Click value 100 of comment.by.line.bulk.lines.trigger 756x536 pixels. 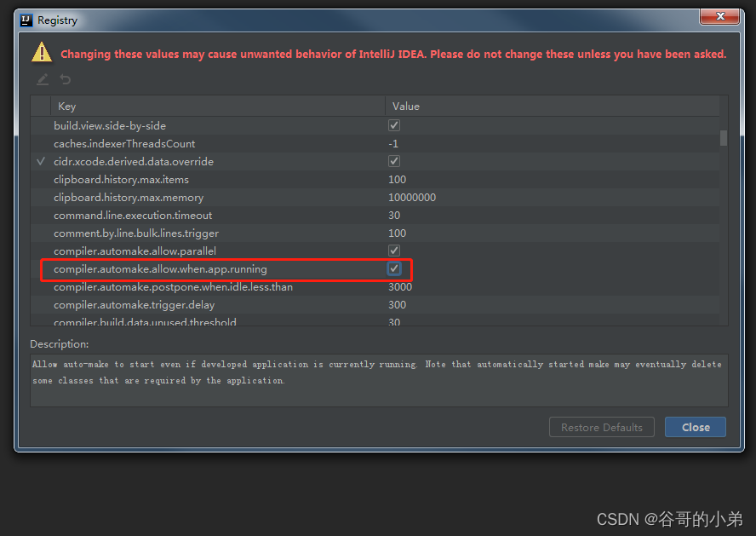(398, 233)
